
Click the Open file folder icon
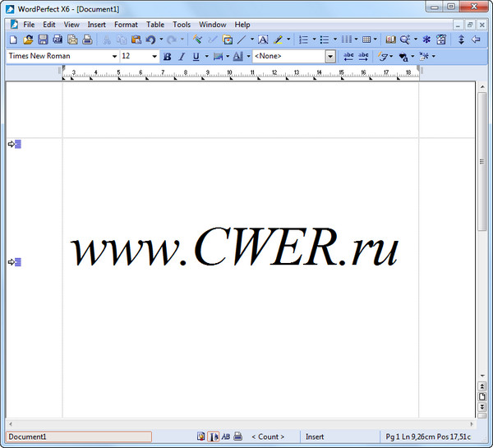point(28,39)
